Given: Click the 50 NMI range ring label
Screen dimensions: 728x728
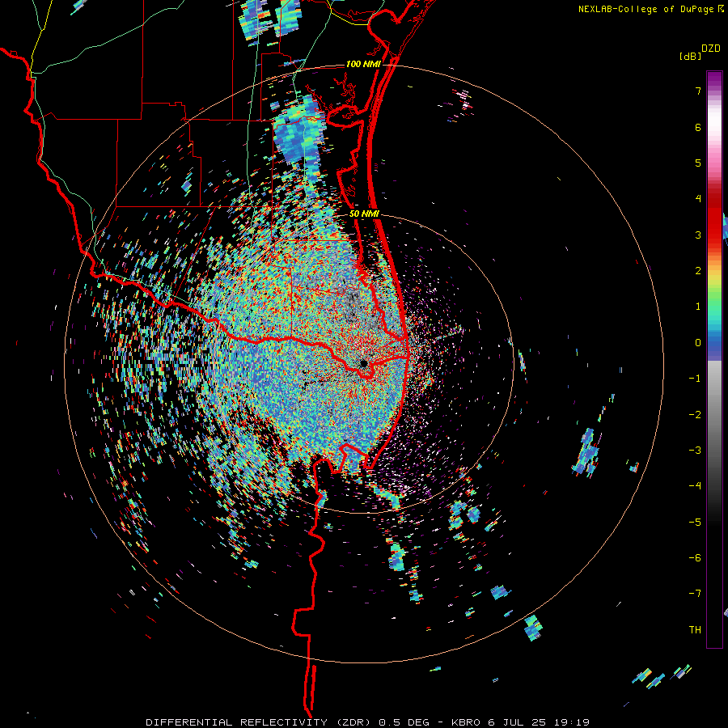Looking at the screenshot, I should 365,214.
